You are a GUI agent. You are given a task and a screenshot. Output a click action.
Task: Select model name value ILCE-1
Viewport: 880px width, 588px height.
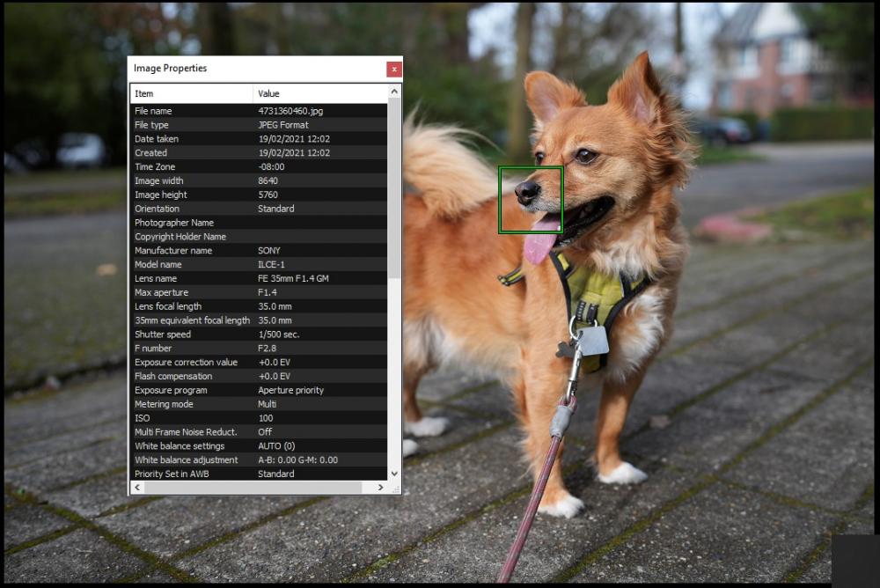click(271, 265)
